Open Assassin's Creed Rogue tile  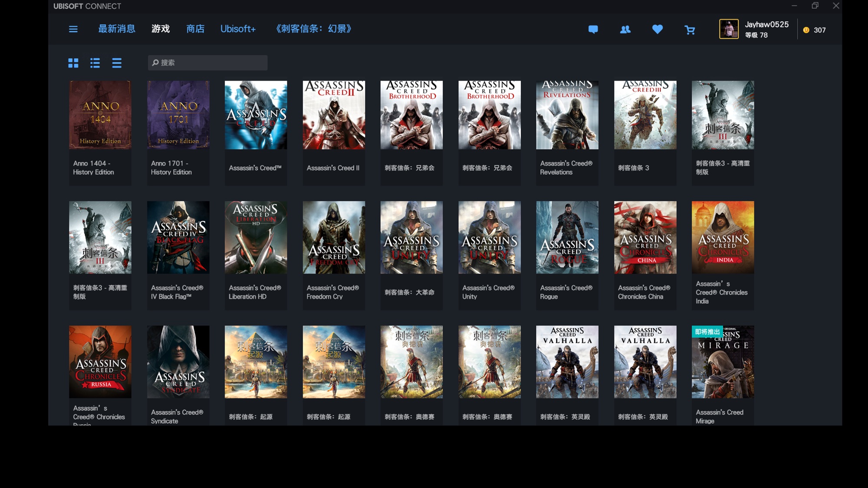click(567, 255)
